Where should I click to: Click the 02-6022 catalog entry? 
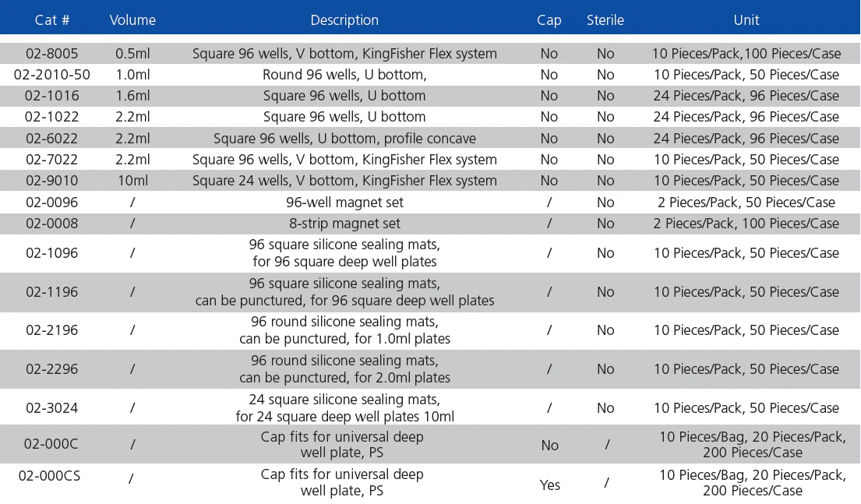[x=51, y=139]
